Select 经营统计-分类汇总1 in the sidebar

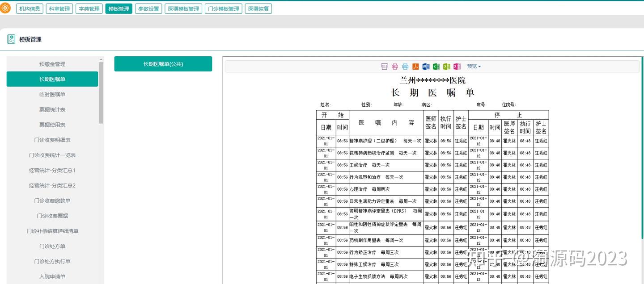tap(52, 170)
